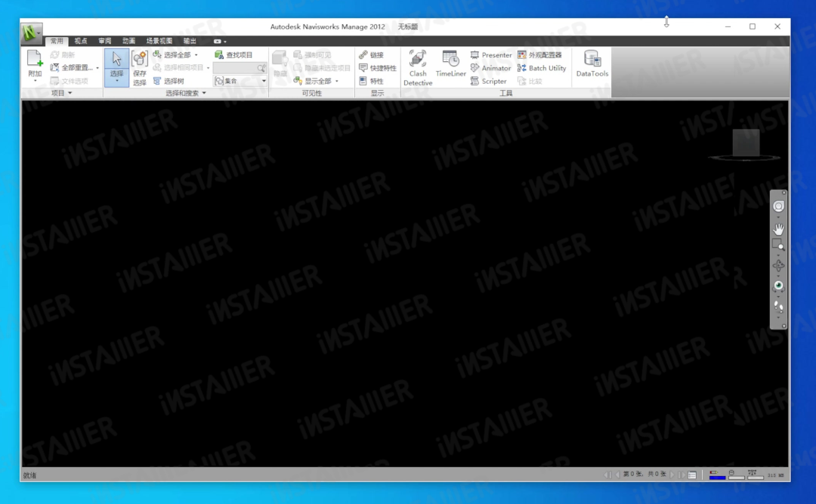Open the Scripter tool
Image resolution: width=816 pixels, height=504 pixels.
[489, 81]
